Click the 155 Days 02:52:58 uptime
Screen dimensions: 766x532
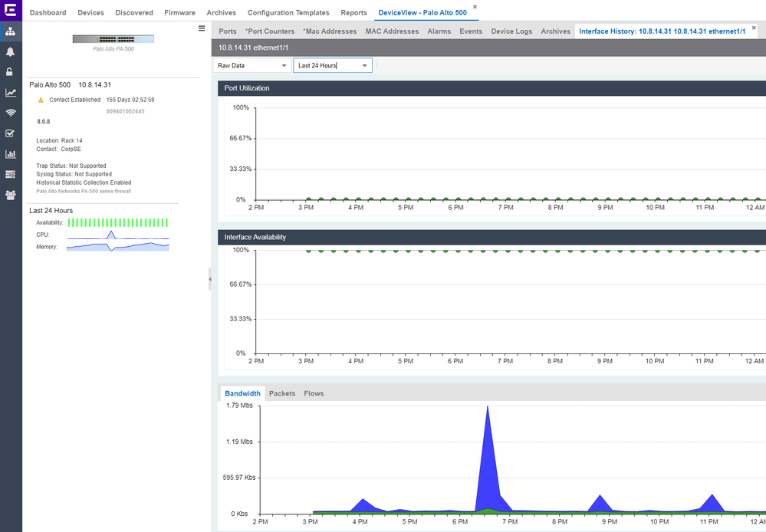pos(130,100)
